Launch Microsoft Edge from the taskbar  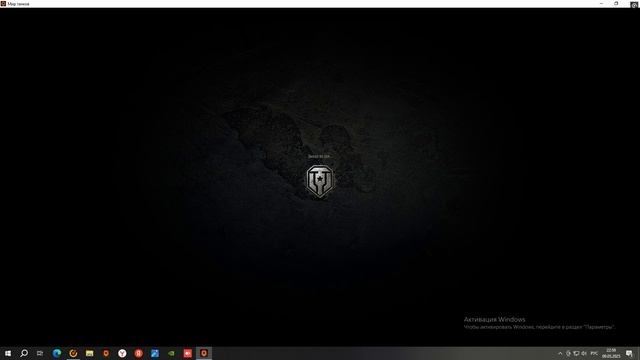pyautogui.click(x=57, y=353)
